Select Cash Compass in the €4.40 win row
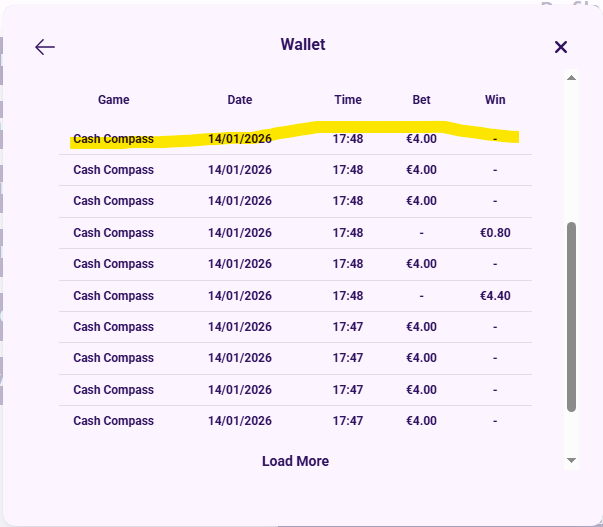The width and height of the screenshot is (603, 527). pyautogui.click(x=113, y=296)
